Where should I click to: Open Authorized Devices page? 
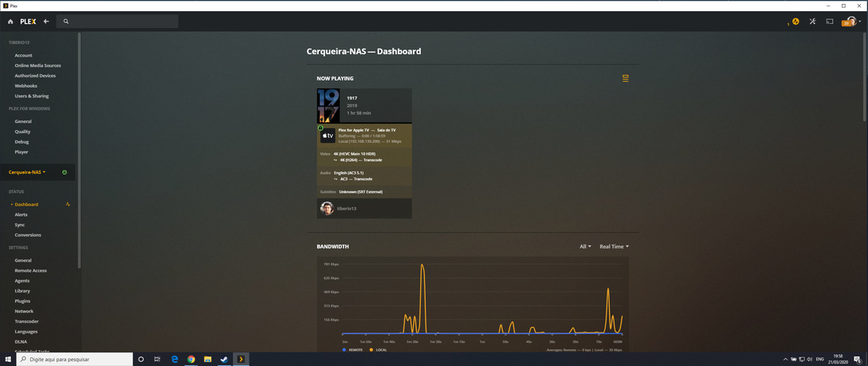[35, 75]
